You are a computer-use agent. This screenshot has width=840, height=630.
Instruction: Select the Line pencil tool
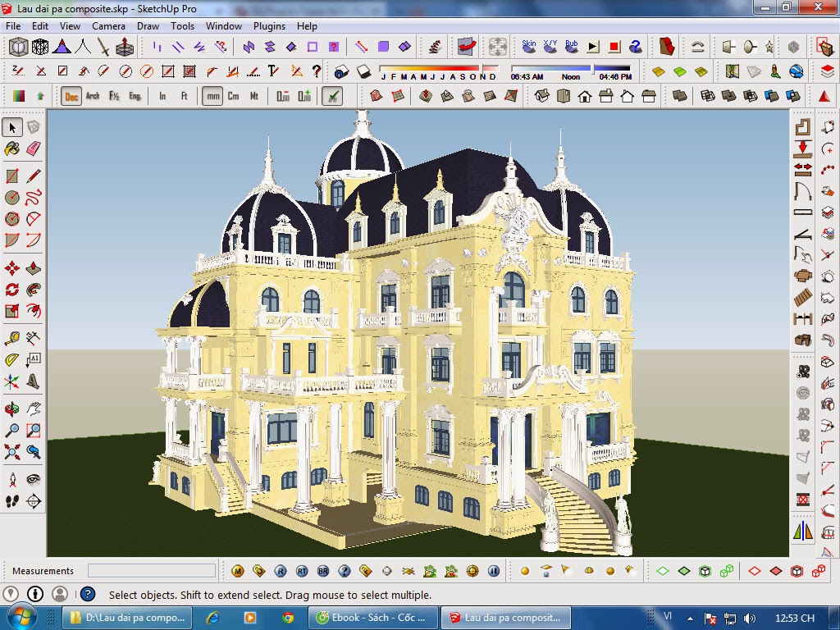(33, 176)
